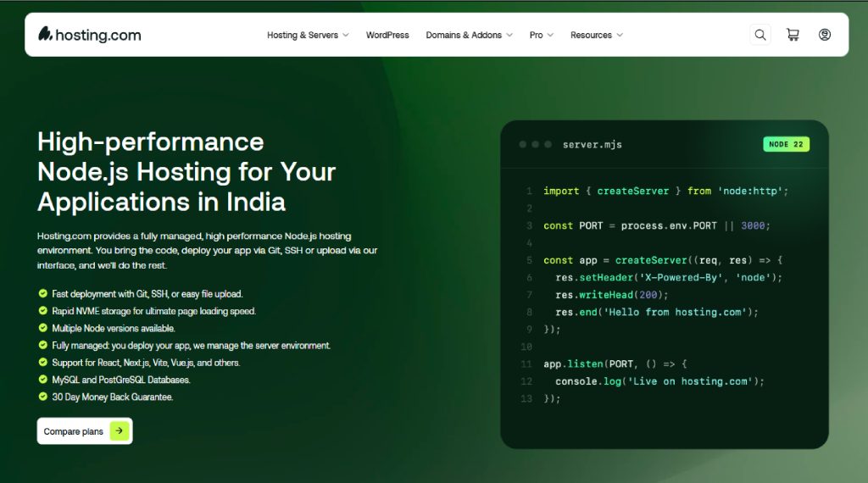The height and width of the screenshot is (483, 868).
Task: Click checkmark icon beside 30 Day Money Back
Action: click(42, 397)
